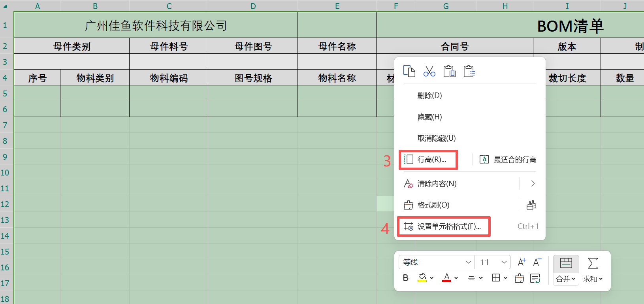Click the Cut scissors icon
The image size is (644, 304).
pyautogui.click(x=429, y=71)
